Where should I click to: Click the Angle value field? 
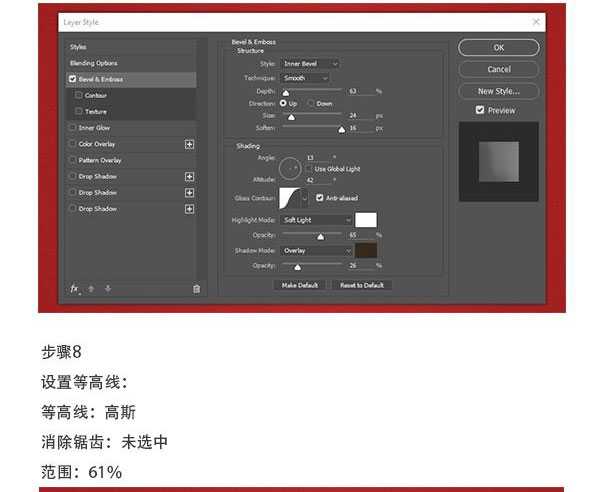click(x=319, y=158)
